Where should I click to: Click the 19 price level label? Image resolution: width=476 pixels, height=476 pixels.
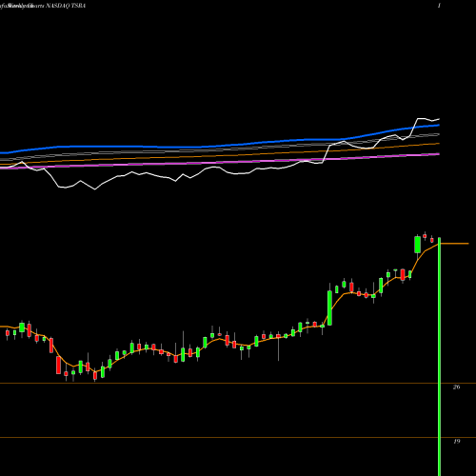[456, 442]
